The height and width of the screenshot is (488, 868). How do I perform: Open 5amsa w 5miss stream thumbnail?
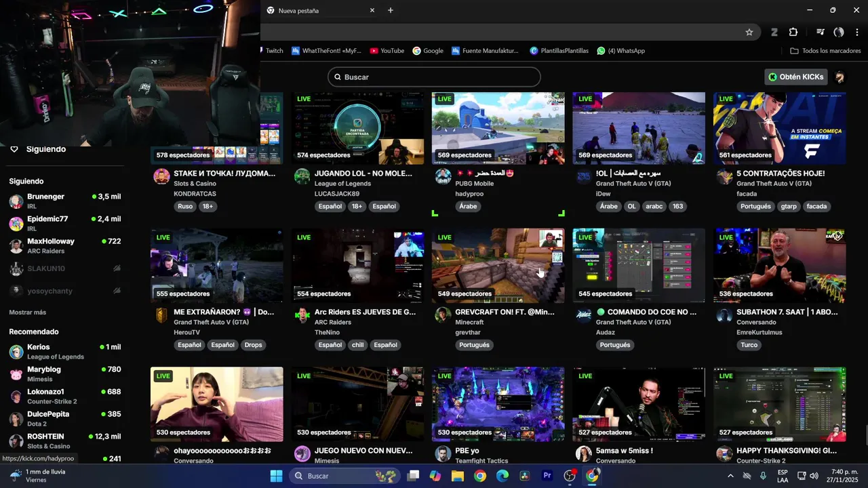point(639,404)
